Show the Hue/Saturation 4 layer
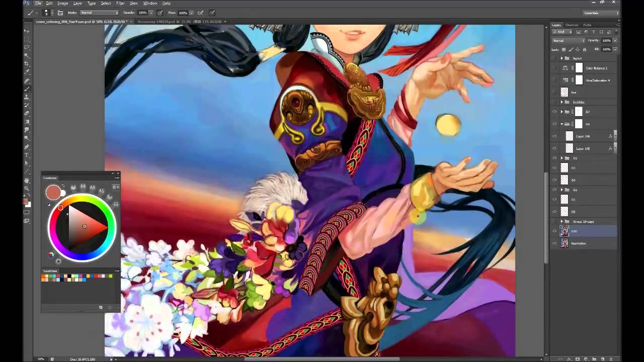The image size is (644, 362). coord(554,80)
